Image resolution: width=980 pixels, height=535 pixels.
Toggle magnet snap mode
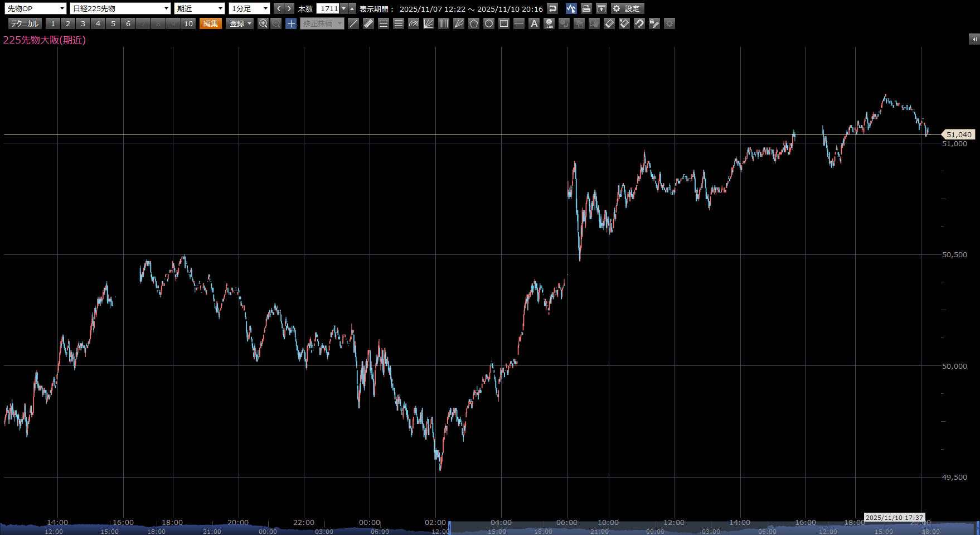pyautogui.click(x=639, y=23)
